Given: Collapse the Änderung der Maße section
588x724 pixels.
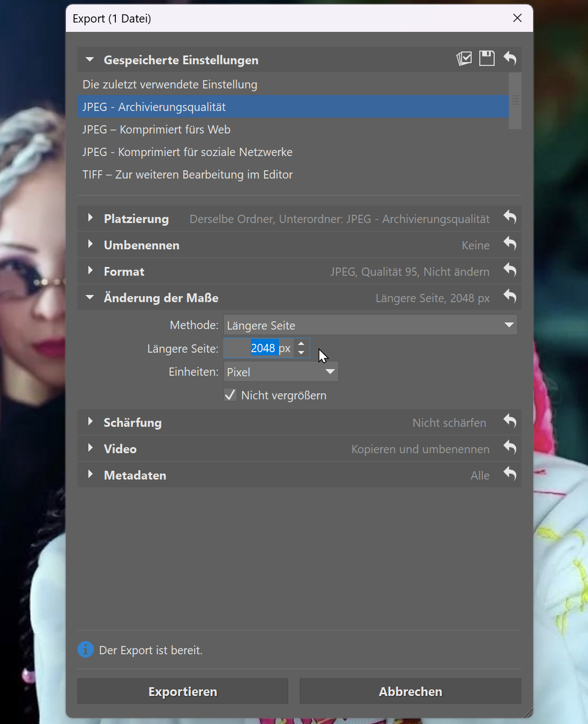Looking at the screenshot, I should pyautogui.click(x=90, y=297).
